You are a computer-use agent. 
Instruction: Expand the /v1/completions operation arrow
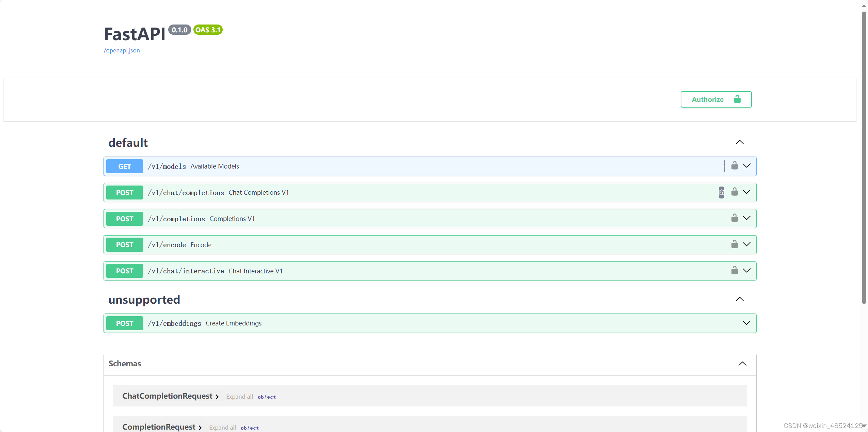(746, 218)
